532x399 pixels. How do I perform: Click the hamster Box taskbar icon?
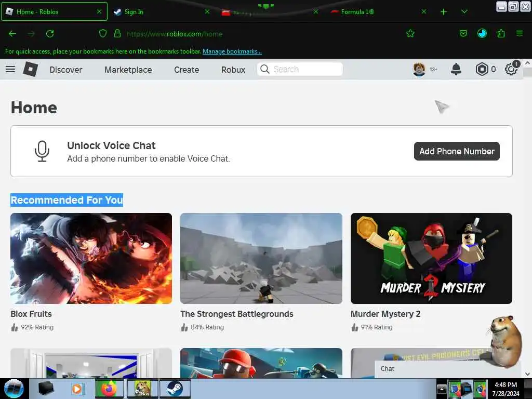[x=143, y=389]
